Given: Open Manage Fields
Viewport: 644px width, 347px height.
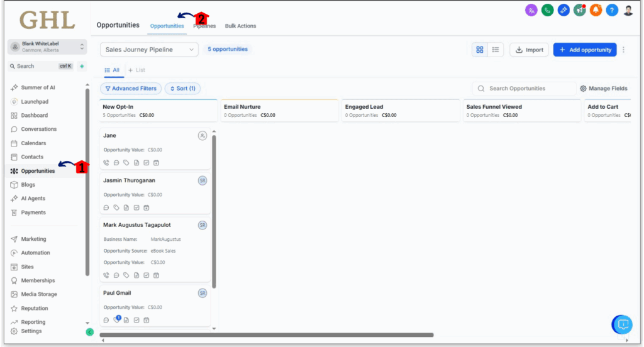Looking at the screenshot, I should pos(603,88).
